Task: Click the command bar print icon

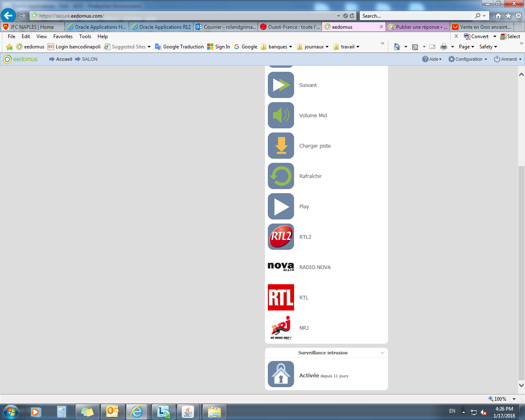Action: (x=444, y=47)
